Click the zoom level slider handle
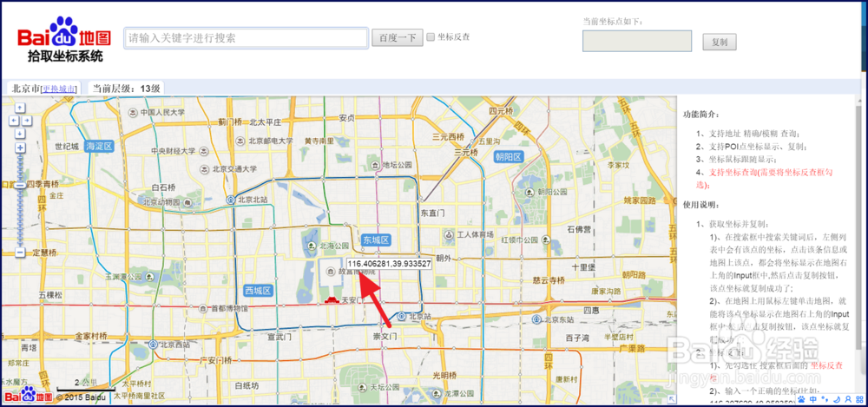Viewport: 868px width, 407px height. pos(20,186)
